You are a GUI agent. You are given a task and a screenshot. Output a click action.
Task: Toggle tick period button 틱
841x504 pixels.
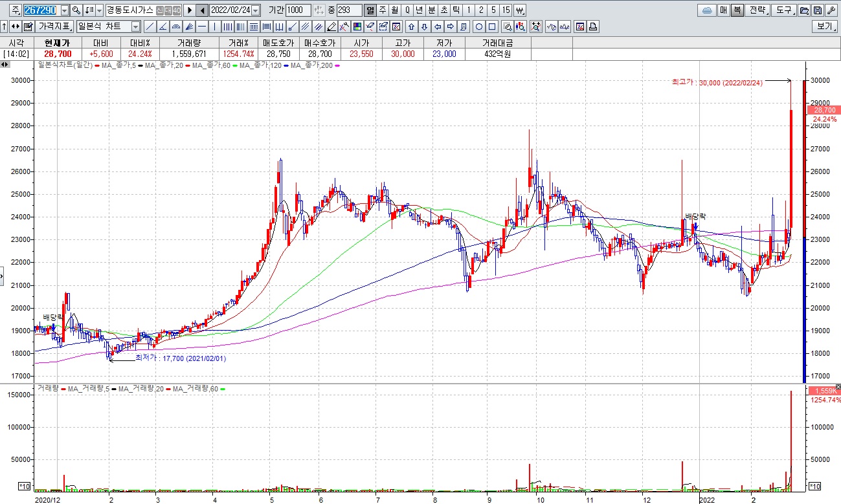click(456, 10)
